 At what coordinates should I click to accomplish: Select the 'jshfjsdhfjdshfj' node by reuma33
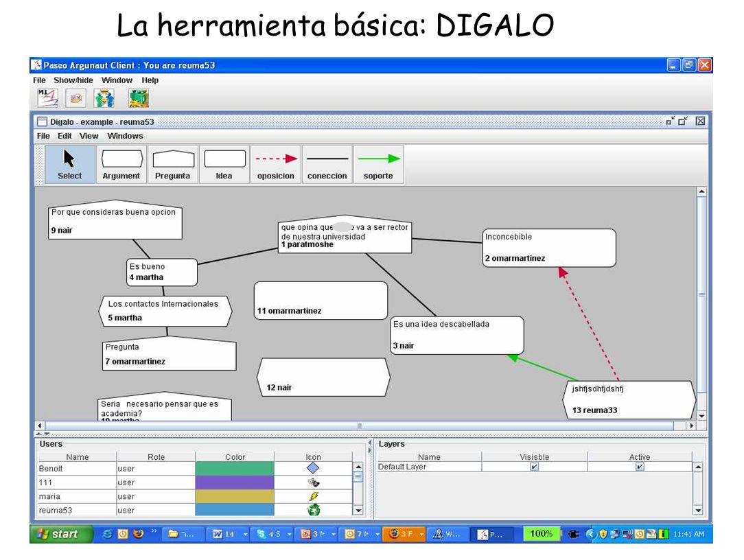point(629,399)
